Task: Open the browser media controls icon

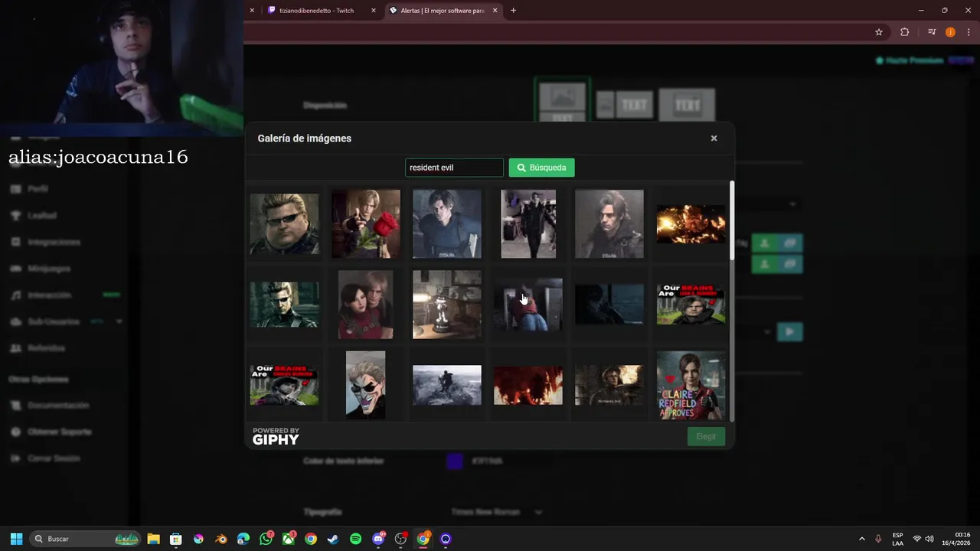Action: (932, 32)
